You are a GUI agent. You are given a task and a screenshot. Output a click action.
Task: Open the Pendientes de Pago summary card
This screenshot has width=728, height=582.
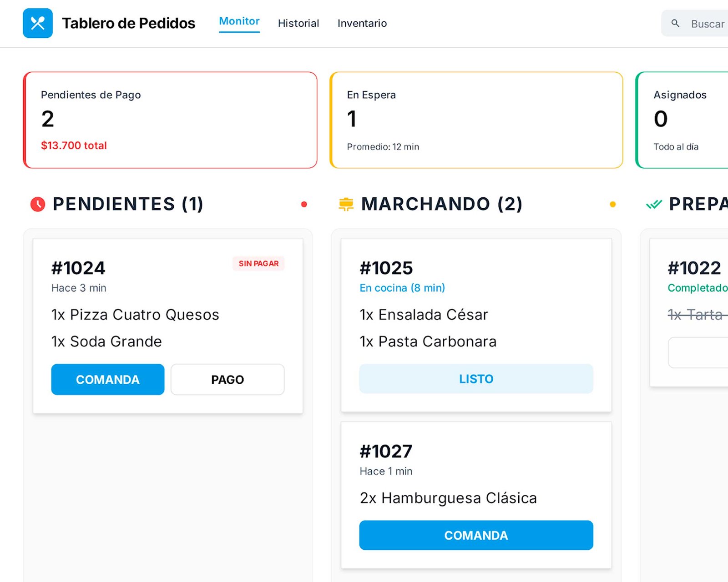coord(170,120)
